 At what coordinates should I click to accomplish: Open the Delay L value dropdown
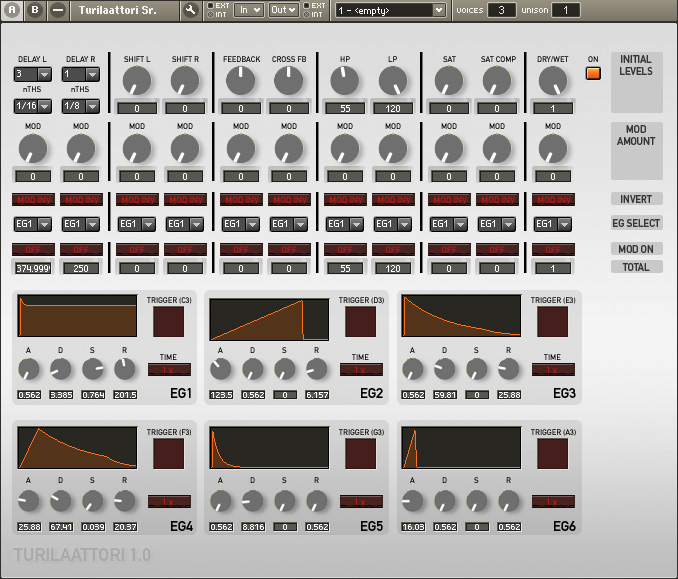point(33,74)
